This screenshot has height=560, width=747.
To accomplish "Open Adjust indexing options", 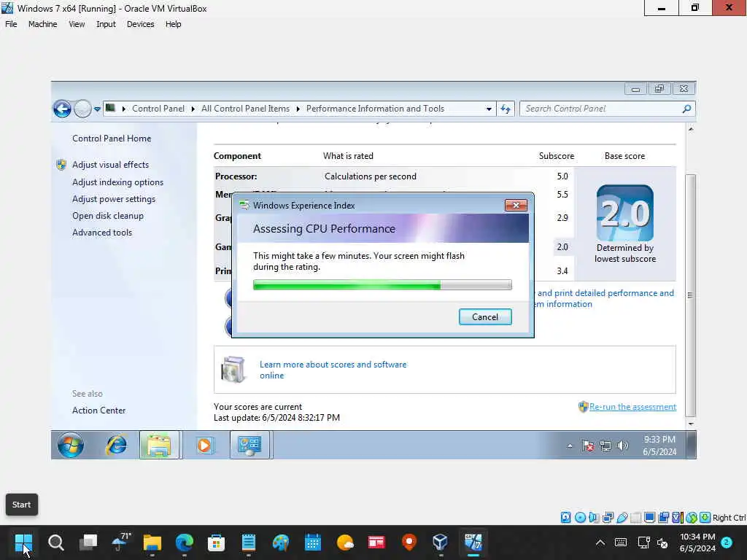I will (117, 182).
